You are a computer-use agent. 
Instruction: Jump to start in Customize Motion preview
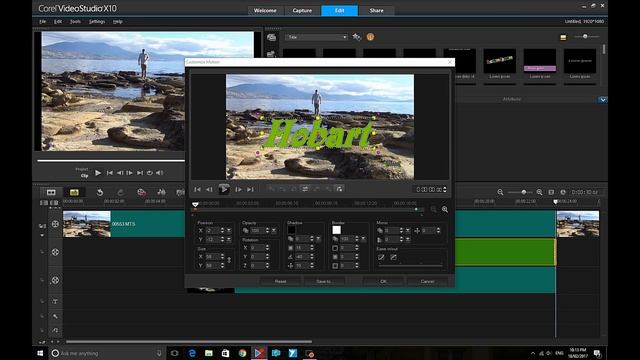tap(198, 189)
